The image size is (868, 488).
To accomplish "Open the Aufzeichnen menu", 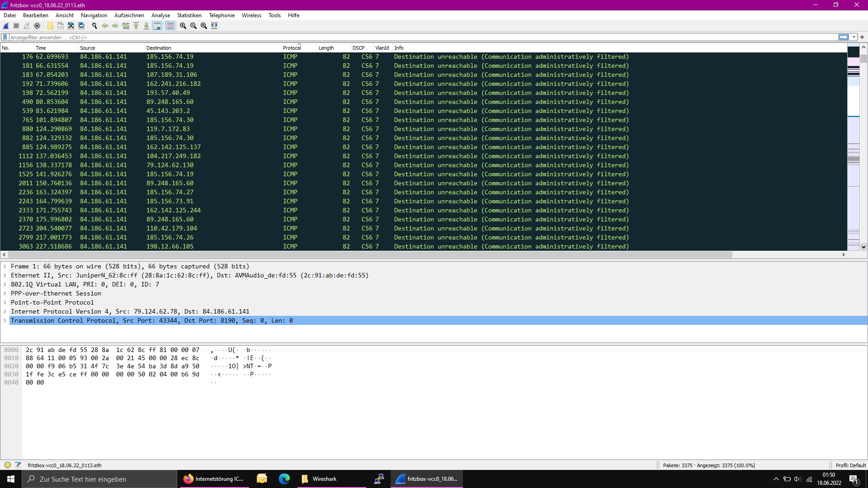I will coord(129,15).
